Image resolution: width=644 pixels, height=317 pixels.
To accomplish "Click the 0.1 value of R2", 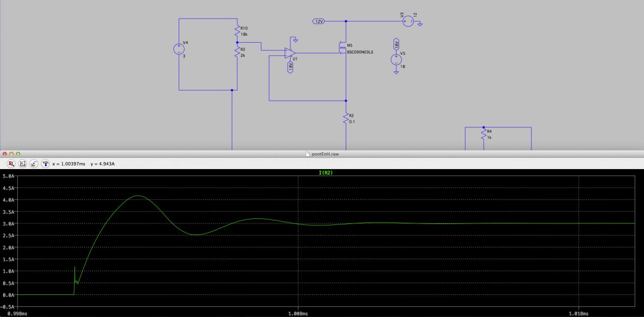I will 352,122.
